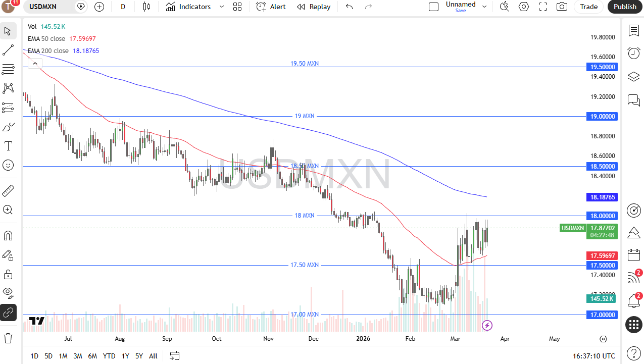Toggle the link drawings sync tool

click(x=8, y=313)
